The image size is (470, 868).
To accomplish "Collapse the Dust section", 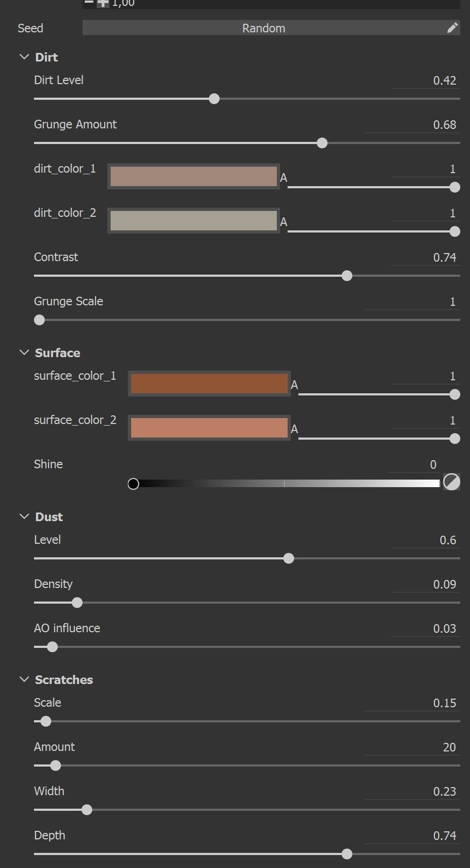I will (x=24, y=517).
